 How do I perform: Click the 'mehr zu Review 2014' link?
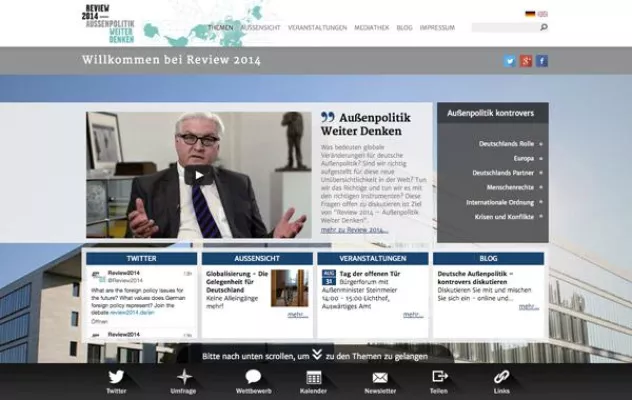coord(354,230)
